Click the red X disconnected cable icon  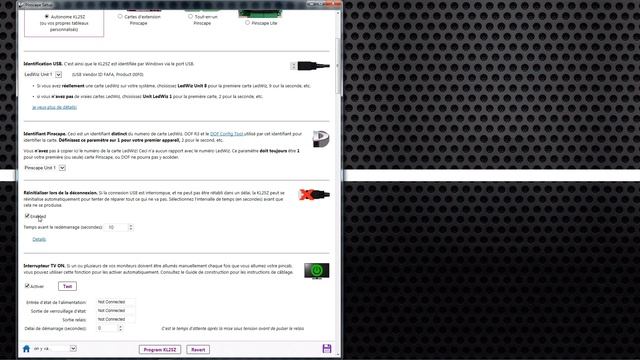point(314,194)
